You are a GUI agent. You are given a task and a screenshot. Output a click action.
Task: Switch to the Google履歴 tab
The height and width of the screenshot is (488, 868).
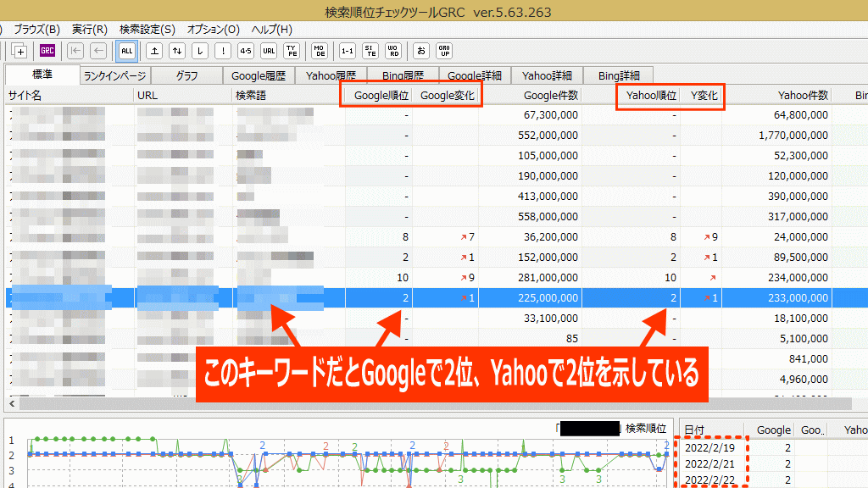point(259,75)
